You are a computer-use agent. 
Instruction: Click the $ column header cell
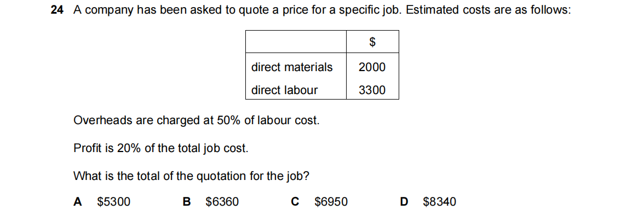372,42
